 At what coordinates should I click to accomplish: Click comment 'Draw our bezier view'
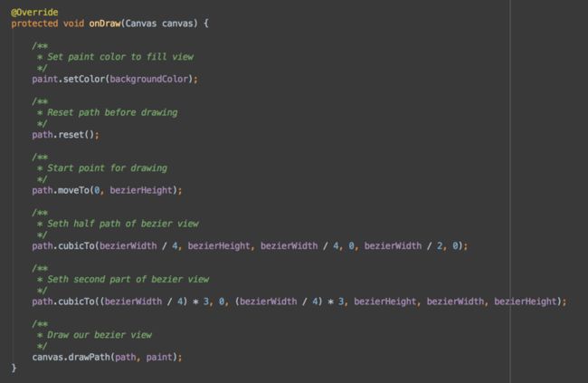click(x=100, y=335)
